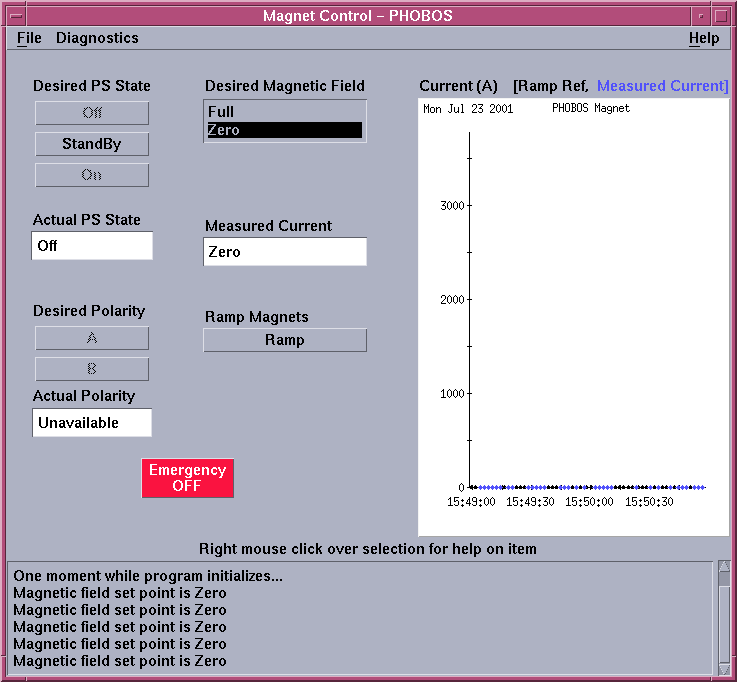Screen dimensions: 737x682
Task: Minimize the Magnet Control window
Action: pos(700,15)
